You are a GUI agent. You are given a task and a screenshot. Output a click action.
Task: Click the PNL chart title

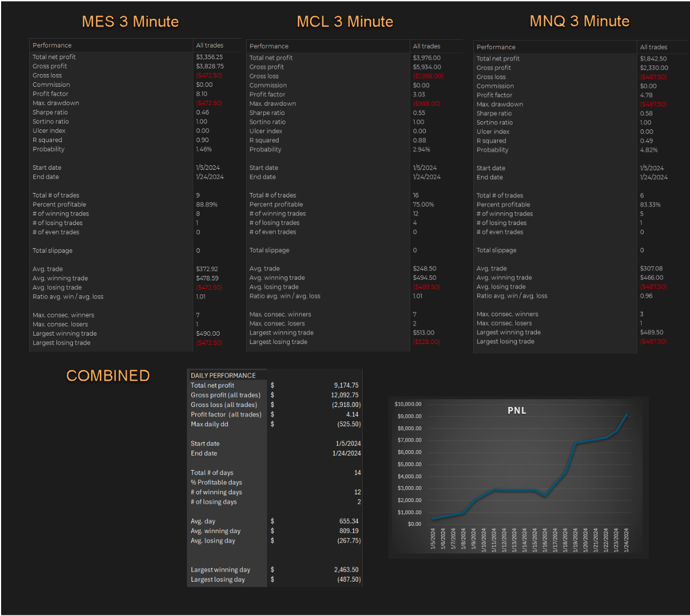coord(517,410)
